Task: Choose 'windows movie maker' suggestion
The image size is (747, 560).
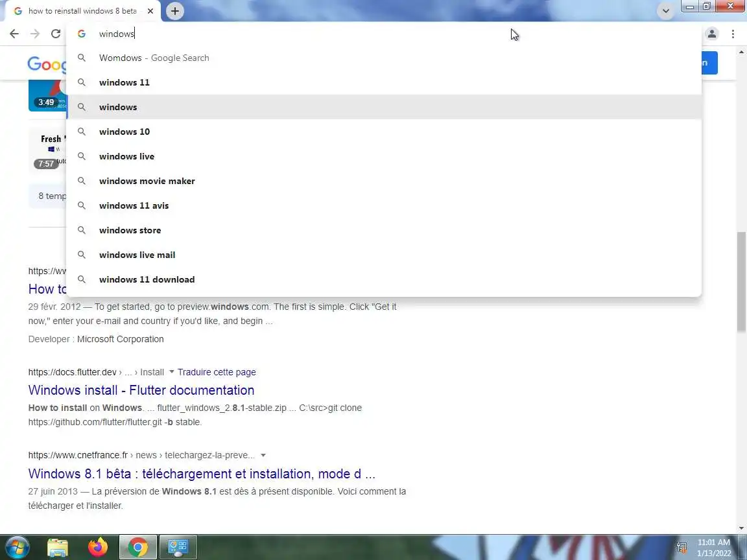Action: tap(384, 181)
